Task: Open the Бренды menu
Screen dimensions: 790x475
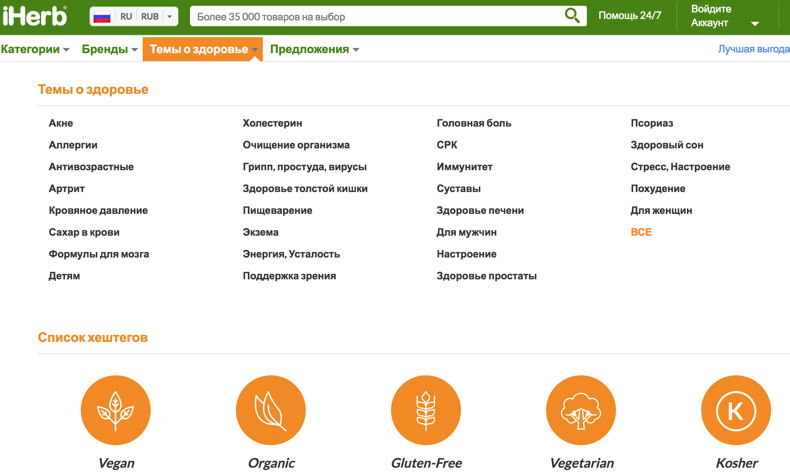Action: pyautogui.click(x=109, y=49)
